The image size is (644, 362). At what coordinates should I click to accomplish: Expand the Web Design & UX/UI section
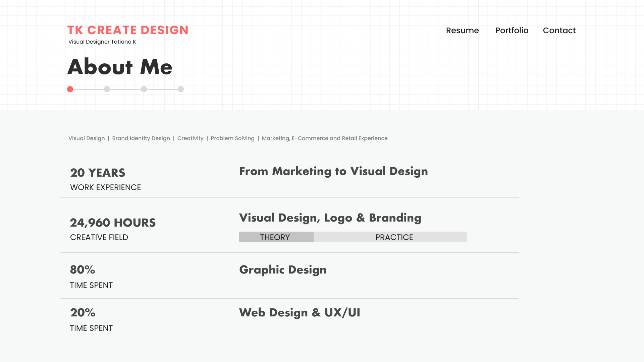pos(300,313)
